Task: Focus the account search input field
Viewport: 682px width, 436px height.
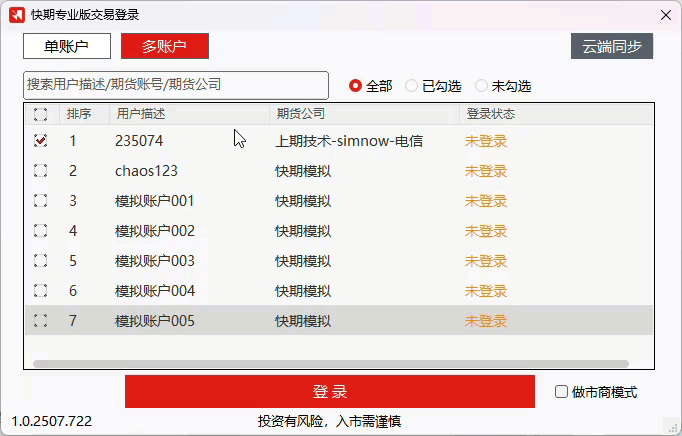Action: [x=176, y=85]
